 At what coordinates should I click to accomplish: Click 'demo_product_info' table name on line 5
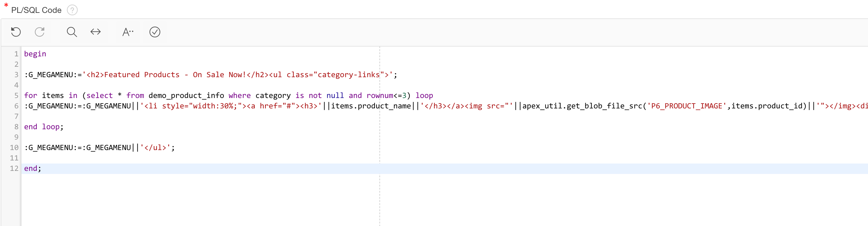186,96
